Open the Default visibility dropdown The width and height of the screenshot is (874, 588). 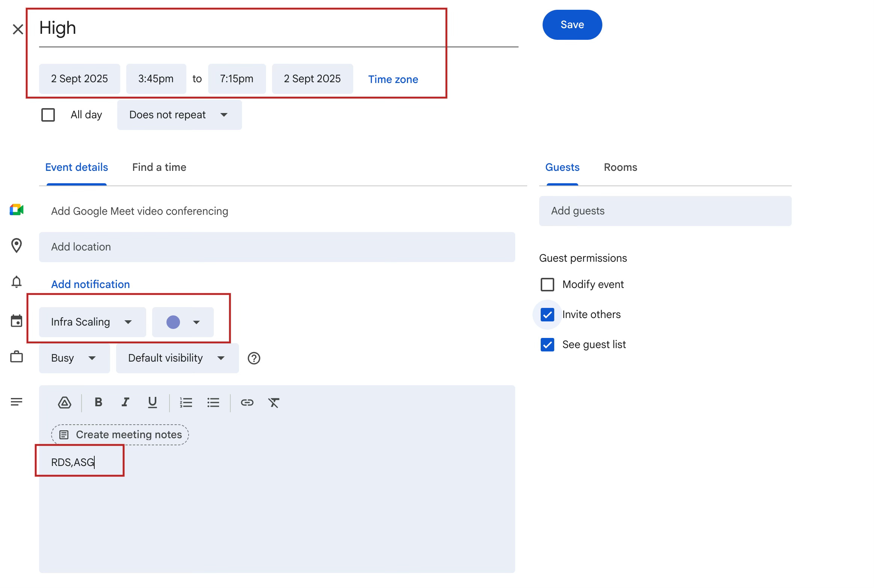(x=177, y=358)
